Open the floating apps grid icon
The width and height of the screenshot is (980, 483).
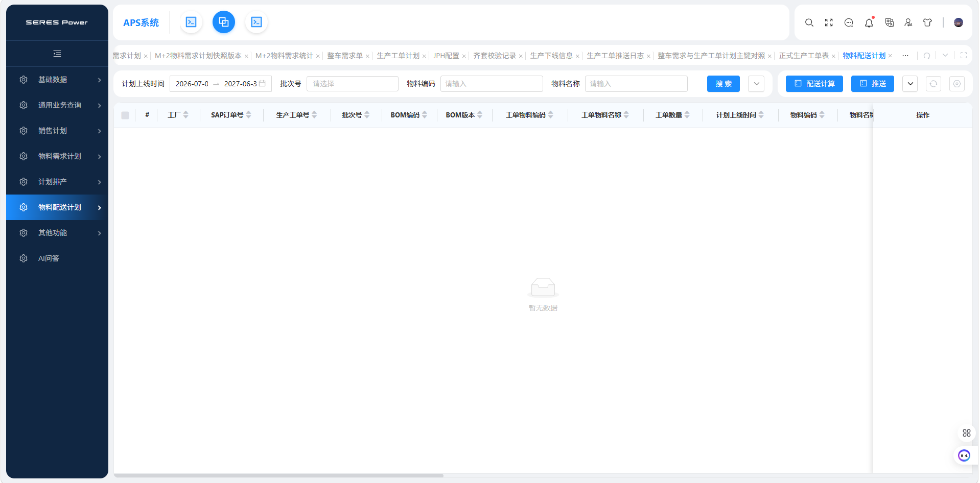click(967, 433)
